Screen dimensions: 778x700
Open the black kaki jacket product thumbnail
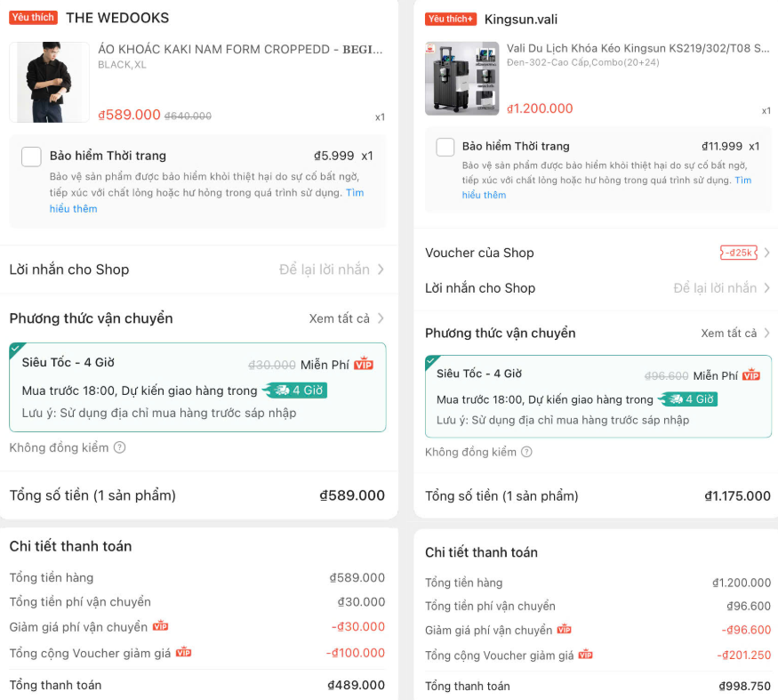coord(49,82)
